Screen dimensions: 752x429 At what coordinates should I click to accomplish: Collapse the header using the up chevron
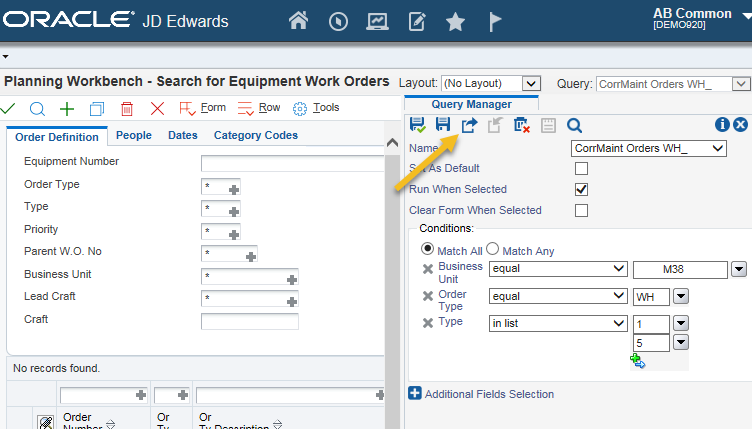392,143
